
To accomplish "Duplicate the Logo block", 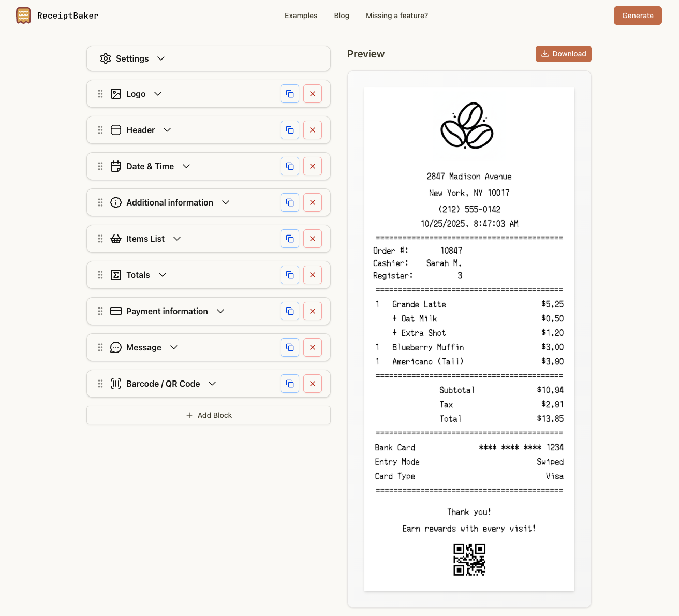I will pos(290,94).
